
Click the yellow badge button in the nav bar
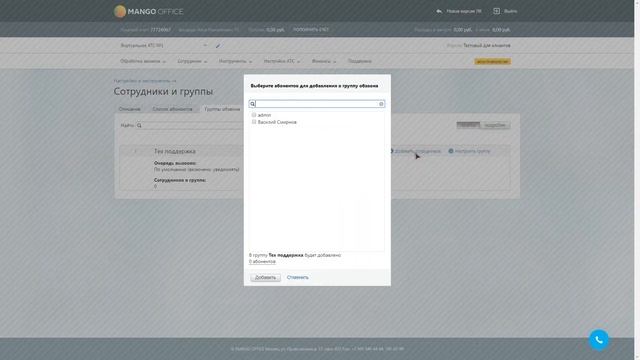click(492, 61)
